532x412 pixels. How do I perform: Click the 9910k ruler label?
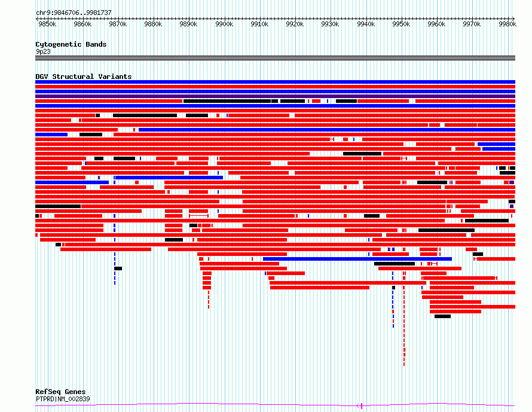(x=259, y=24)
